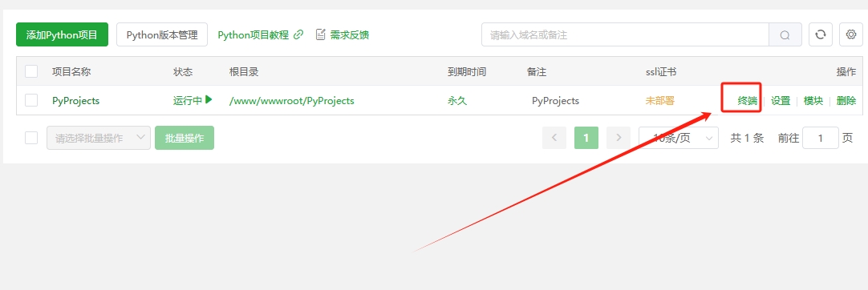The height and width of the screenshot is (290, 868).
Task: Focus the domain or remark search field
Action: point(625,34)
